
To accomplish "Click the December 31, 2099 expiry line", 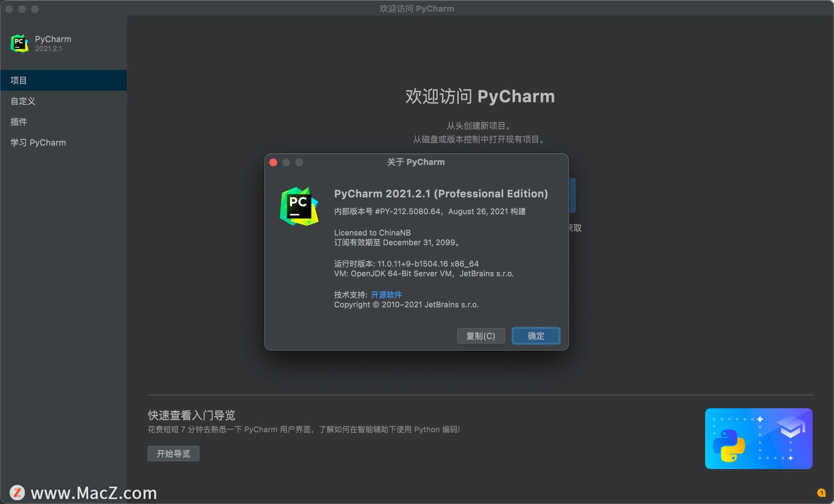I will (x=397, y=243).
